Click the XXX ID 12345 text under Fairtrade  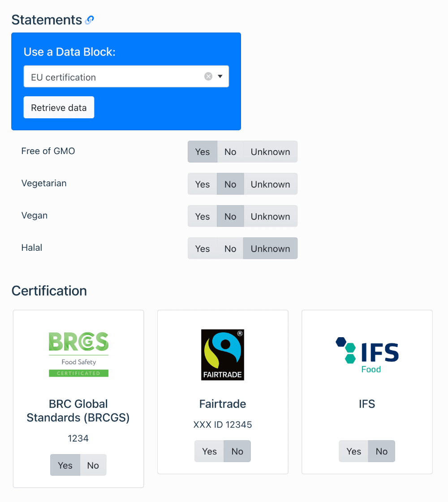click(223, 425)
